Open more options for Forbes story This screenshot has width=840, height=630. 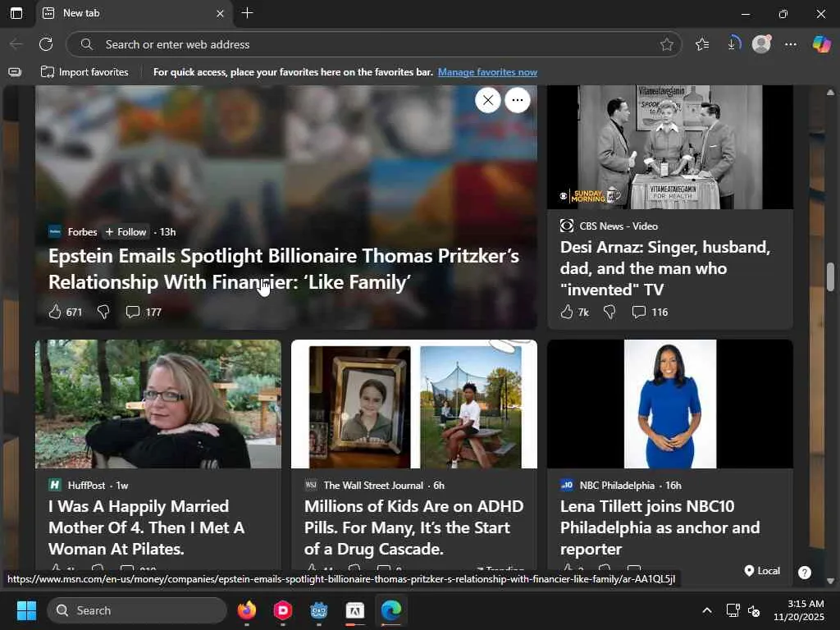click(x=517, y=99)
